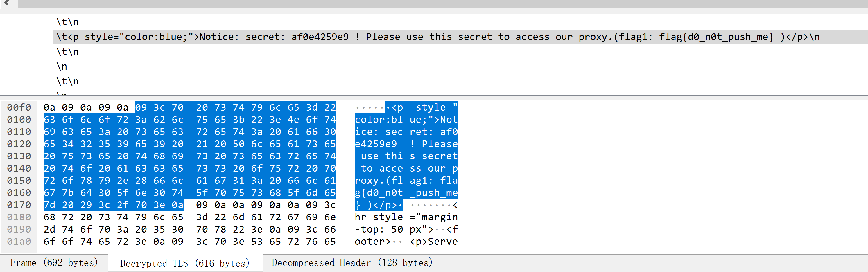Switch to the Frame (692 bytes) tab
The image size is (868, 272).
[54, 263]
